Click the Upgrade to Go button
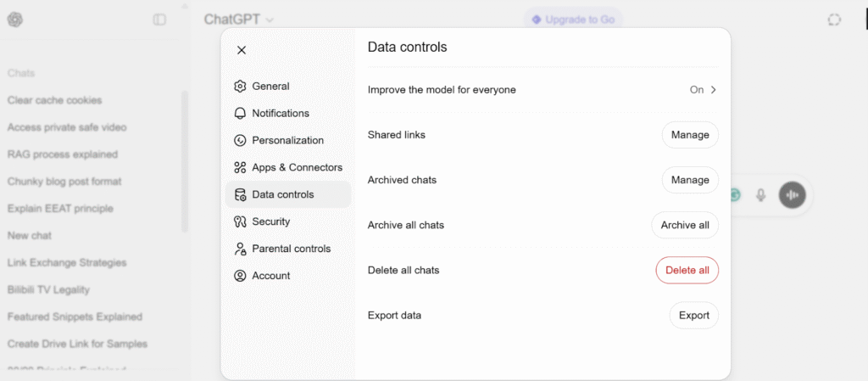Screen dimensions: 868x381 pos(572,20)
